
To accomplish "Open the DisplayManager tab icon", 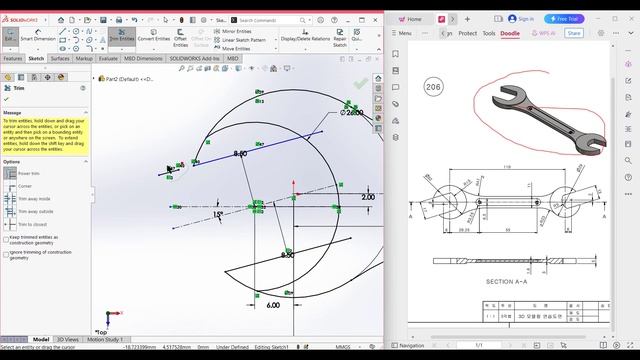I will pos(61,77).
